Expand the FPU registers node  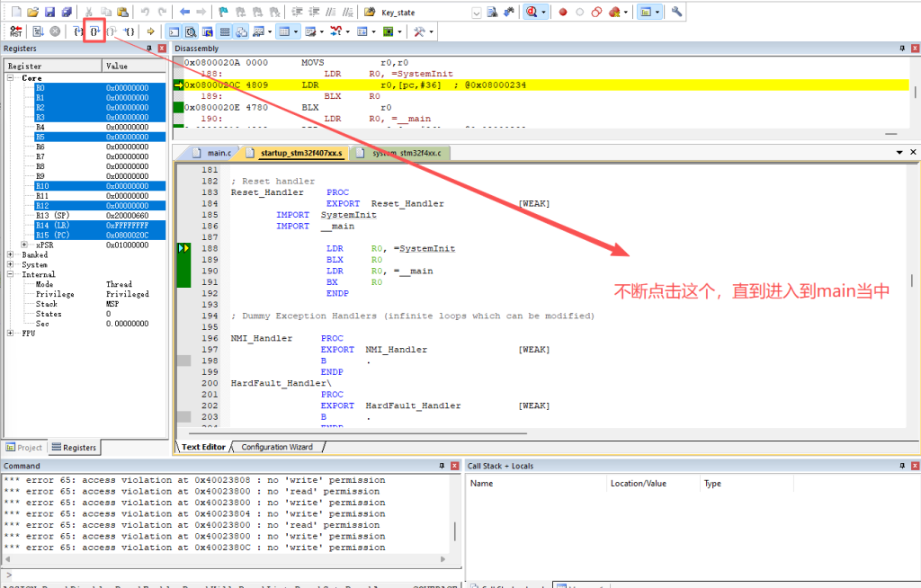[x=11, y=333]
